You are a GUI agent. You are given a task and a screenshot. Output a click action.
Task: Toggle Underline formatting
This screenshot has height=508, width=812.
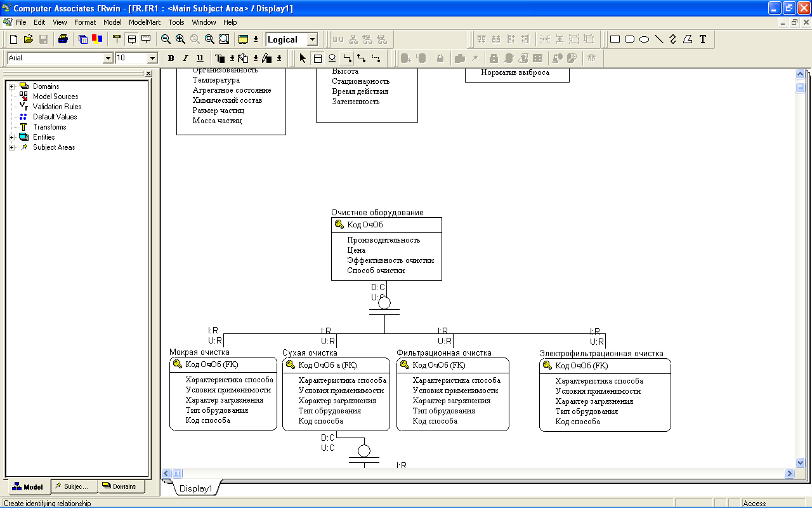pos(200,58)
